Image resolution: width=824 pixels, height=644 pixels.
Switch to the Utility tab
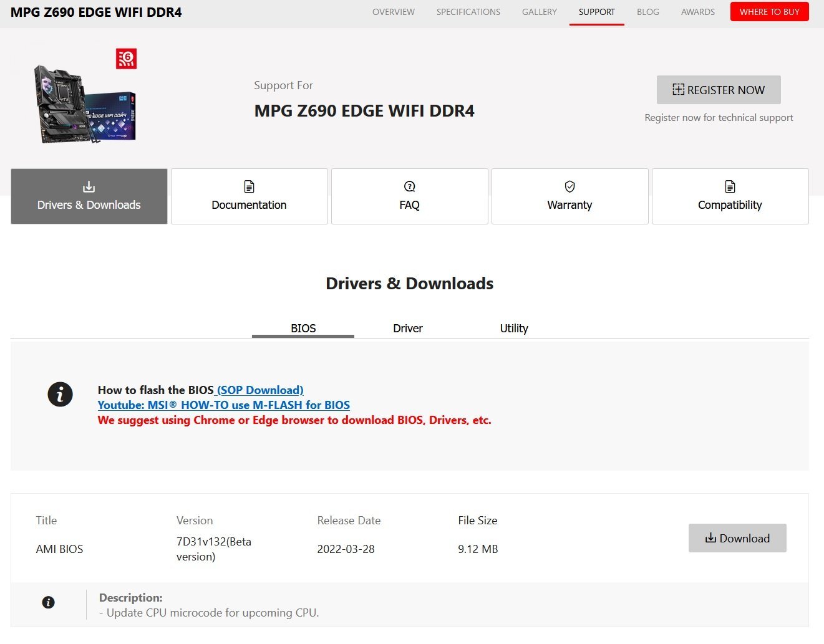click(x=514, y=328)
